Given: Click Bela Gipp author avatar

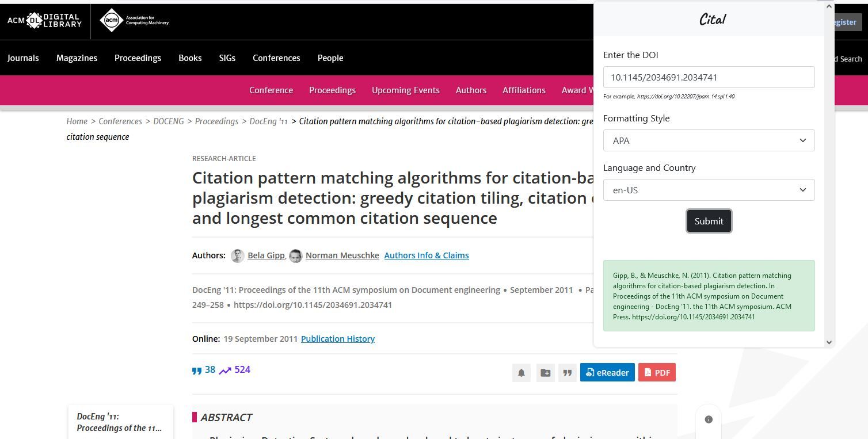Looking at the screenshot, I should [237, 255].
